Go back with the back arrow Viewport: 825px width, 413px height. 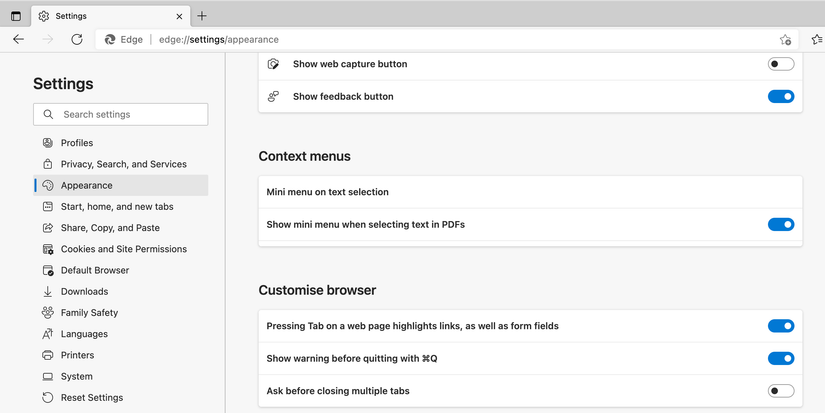pyautogui.click(x=18, y=39)
